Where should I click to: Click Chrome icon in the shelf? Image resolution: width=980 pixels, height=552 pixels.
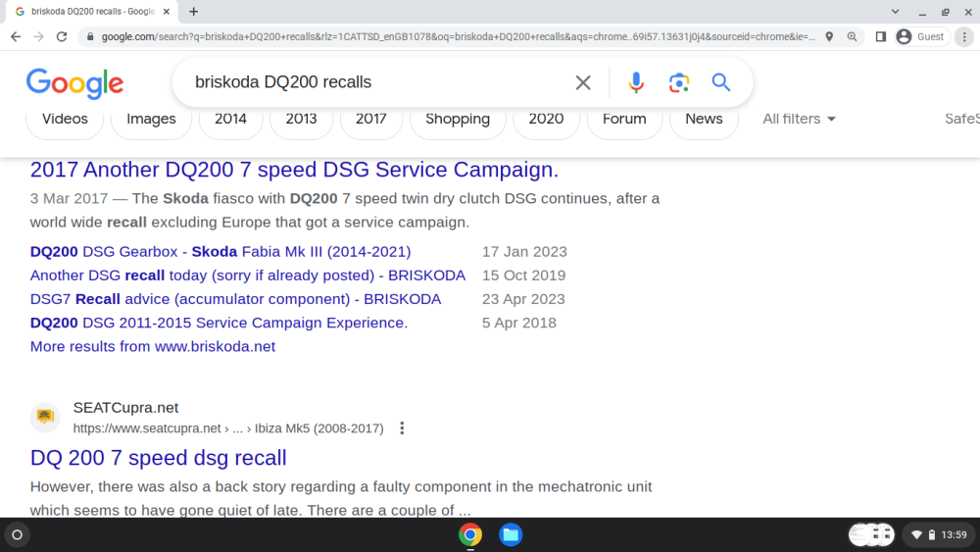click(470, 534)
